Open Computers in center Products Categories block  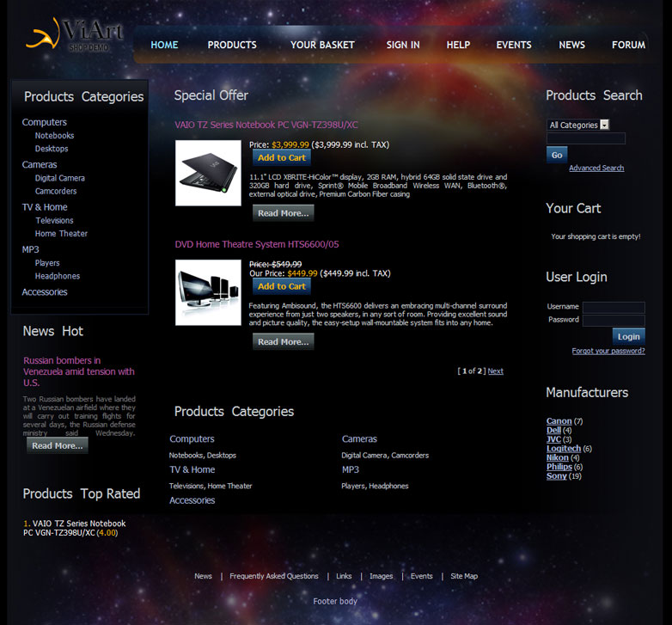pyautogui.click(x=192, y=439)
